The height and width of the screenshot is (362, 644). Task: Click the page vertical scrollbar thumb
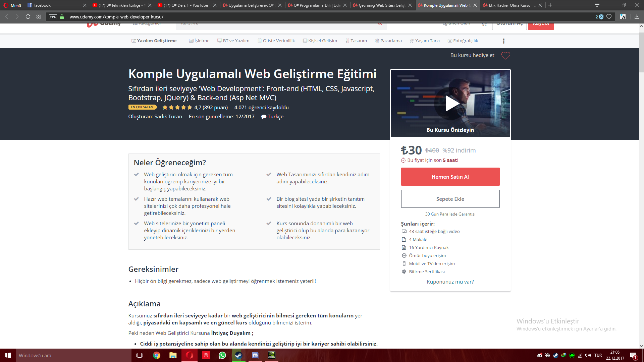pyautogui.click(x=641, y=52)
